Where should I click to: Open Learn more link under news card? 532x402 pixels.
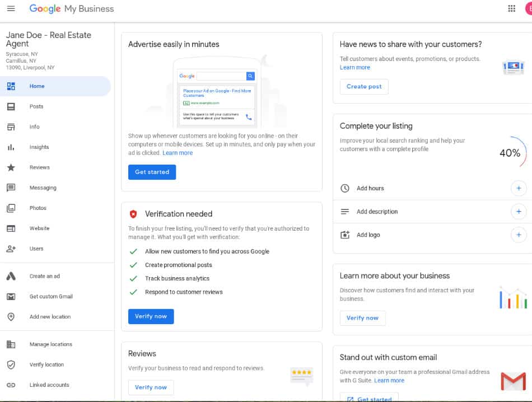tap(355, 68)
